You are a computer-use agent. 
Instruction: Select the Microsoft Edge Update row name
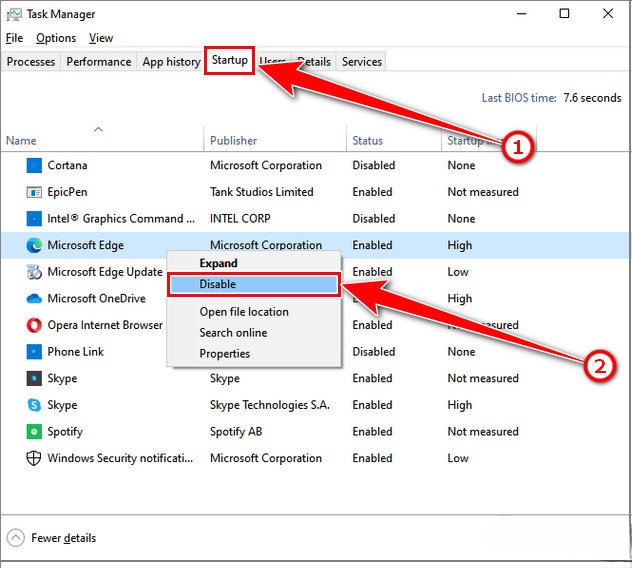tap(105, 272)
